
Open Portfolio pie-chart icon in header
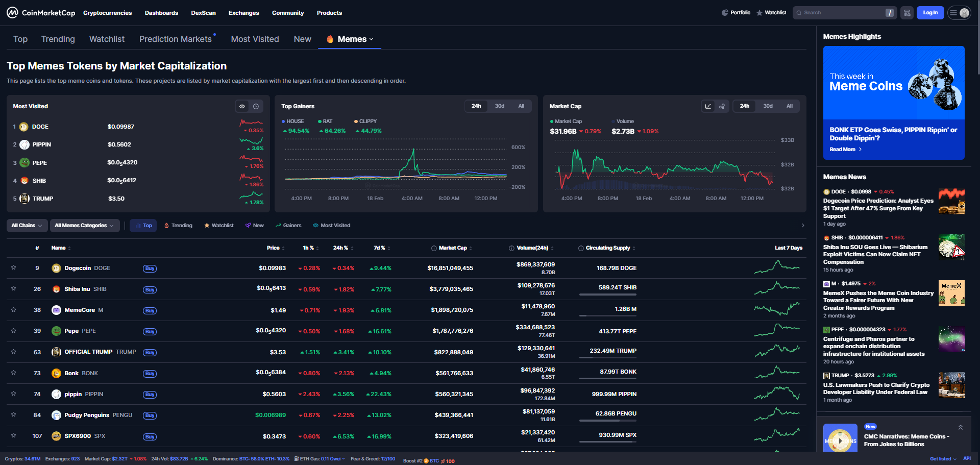click(x=725, y=13)
